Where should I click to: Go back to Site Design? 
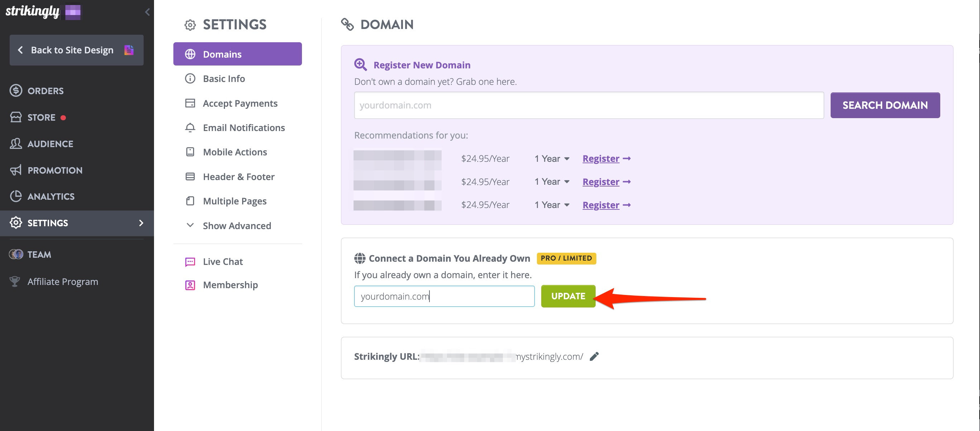pyautogui.click(x=76, y=50)
